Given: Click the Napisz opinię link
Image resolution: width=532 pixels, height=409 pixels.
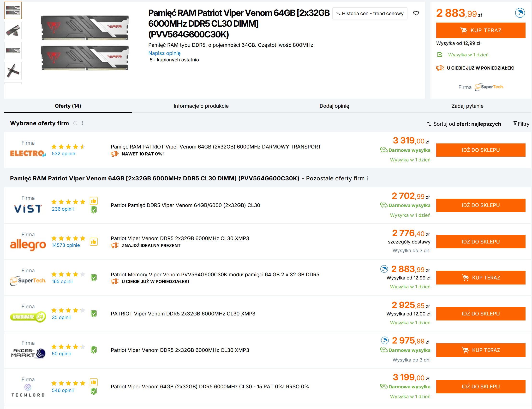Looking at the screenshot, I should (164, 53).
